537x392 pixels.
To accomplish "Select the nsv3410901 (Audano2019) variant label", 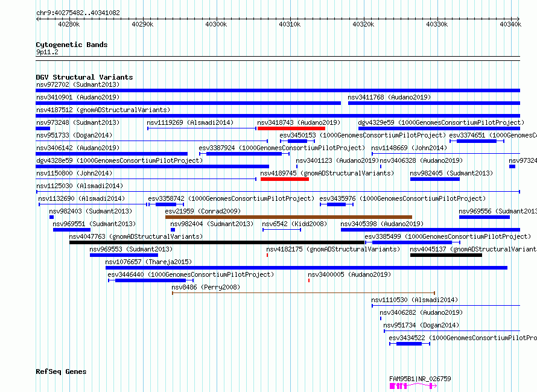I will 78,97.
